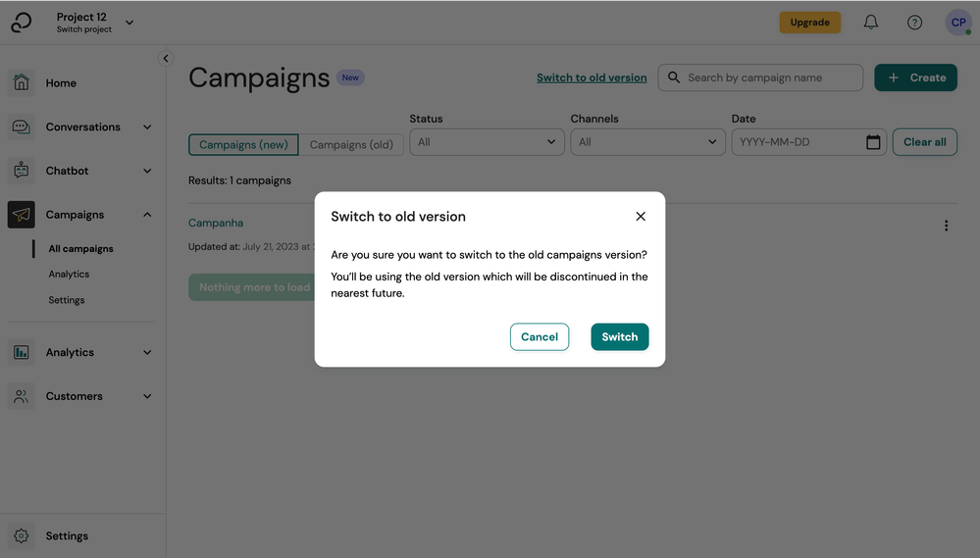
Task: Open the campaign three-dot options menu
Action: tap(946, 226)
